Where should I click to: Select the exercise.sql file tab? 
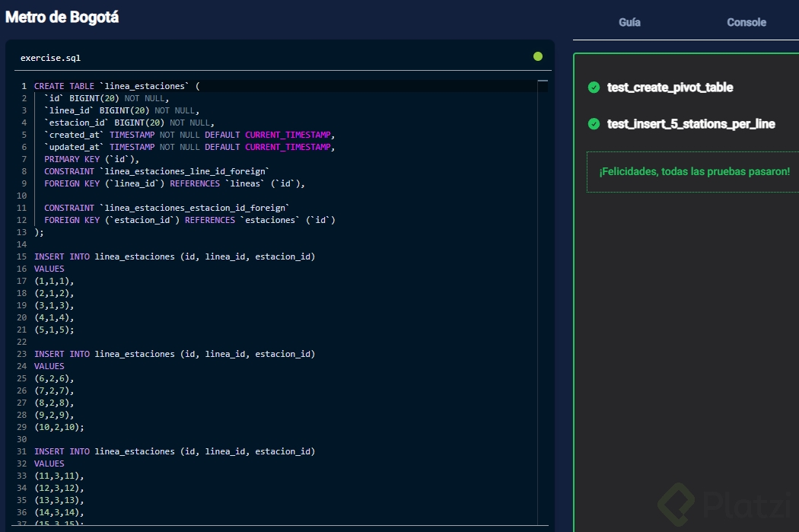coord(50,58)
